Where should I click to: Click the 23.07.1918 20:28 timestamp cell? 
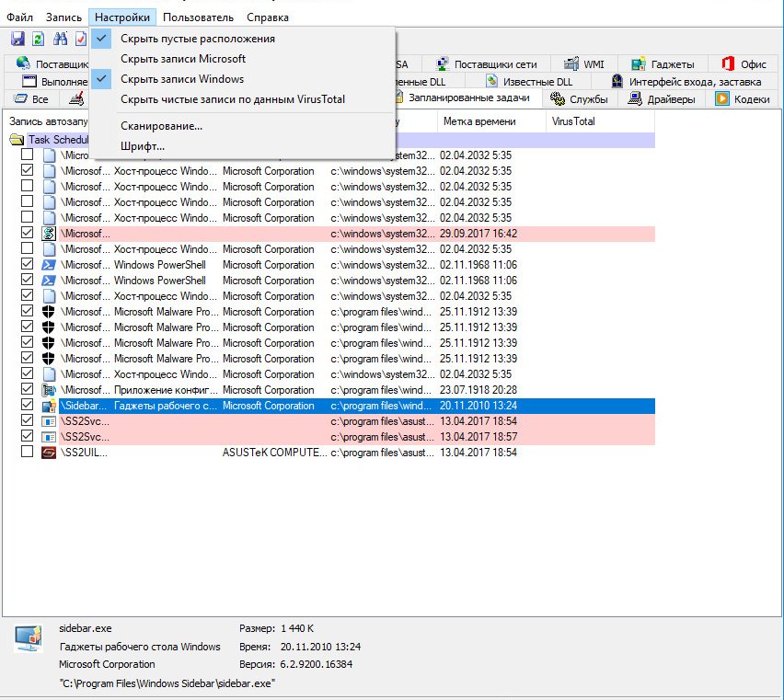point(478,390)
